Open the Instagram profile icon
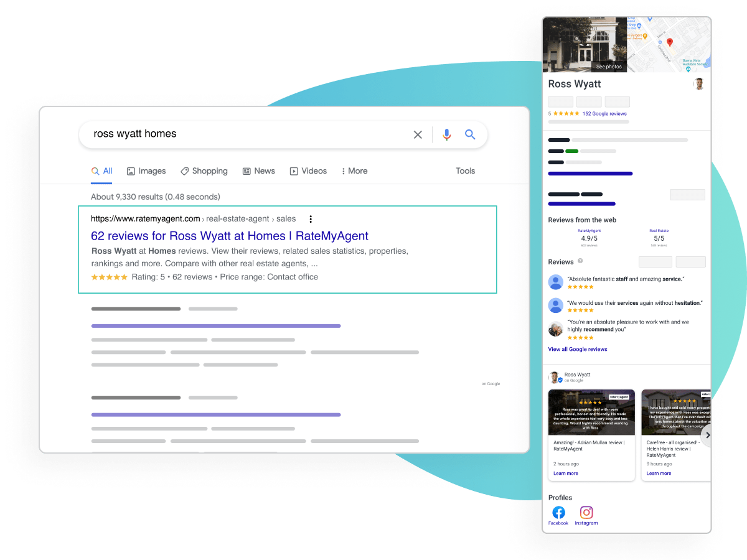Image resolution: width=747 pixels, height=560 pixels. (586, 513)
